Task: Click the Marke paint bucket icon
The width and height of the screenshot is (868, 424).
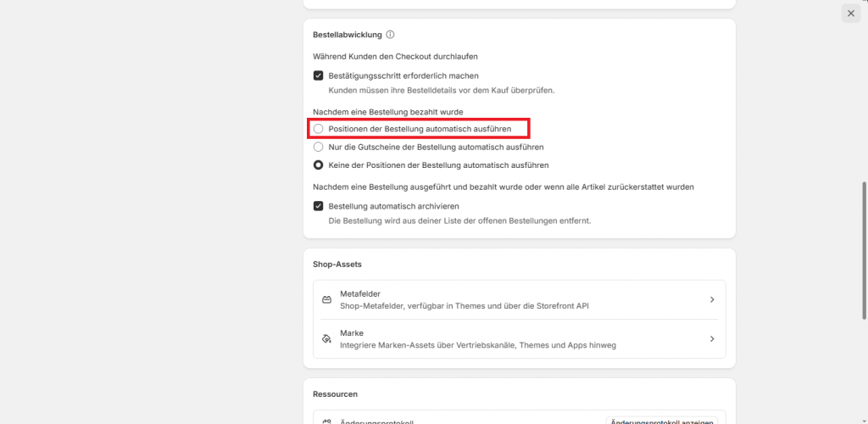Action: (x=326, y=338)
